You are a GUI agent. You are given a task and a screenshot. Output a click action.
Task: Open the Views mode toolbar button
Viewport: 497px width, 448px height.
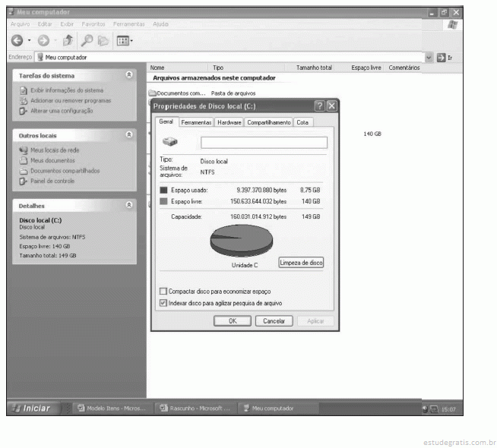[x=125, y=40]
